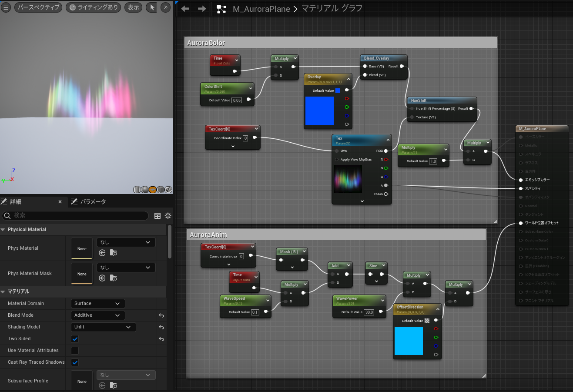Enable Use Material Attributes checkbox
This screenshot has height=392, width=573.
click(x=75, y=351)
